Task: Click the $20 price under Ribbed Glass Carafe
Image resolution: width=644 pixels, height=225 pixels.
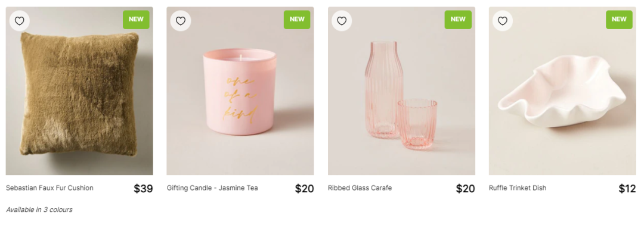Action: click(465, 189)
